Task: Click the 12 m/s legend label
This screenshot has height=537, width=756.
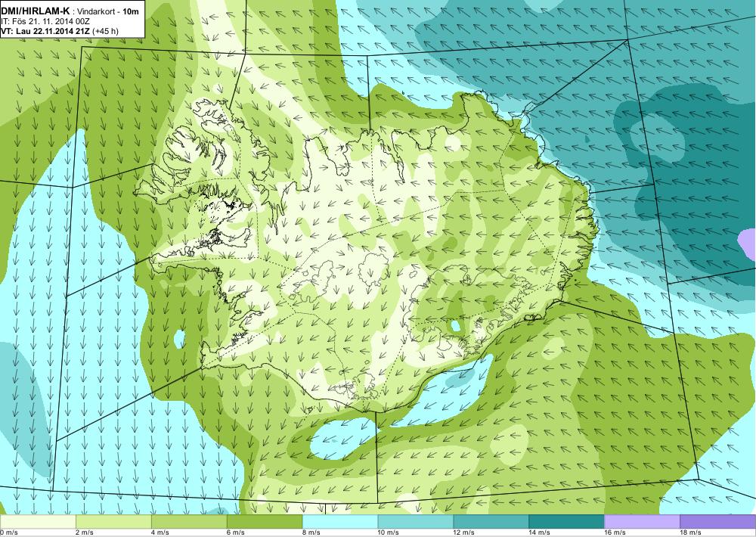Action: click(464, 532)
